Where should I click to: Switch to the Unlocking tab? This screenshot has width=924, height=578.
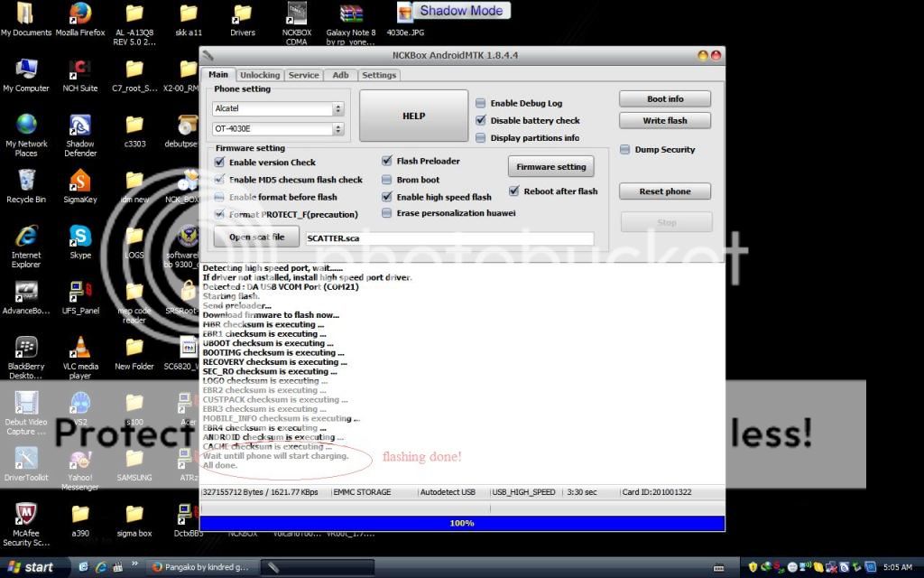260,75
